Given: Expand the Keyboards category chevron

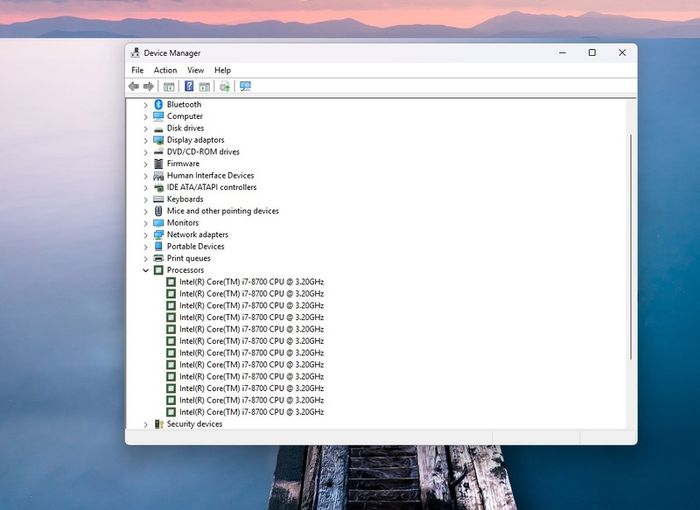Looking at the screenshot, I should click(146, 200).
